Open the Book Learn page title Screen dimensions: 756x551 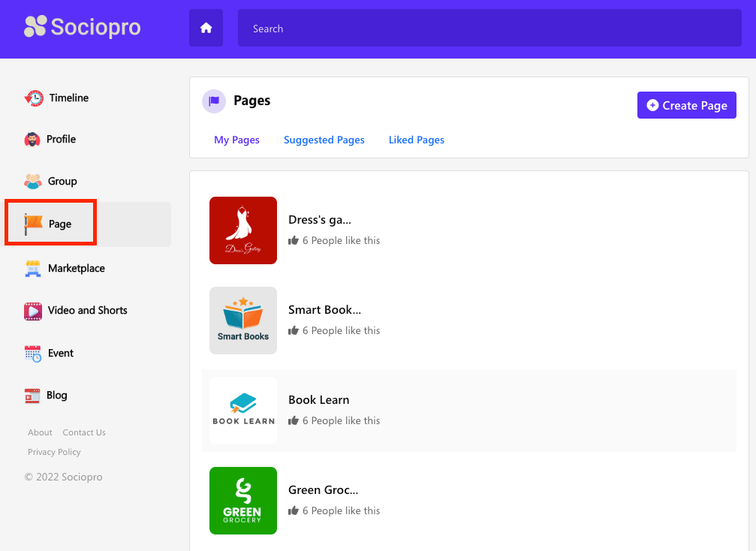(x=319, y=399)
